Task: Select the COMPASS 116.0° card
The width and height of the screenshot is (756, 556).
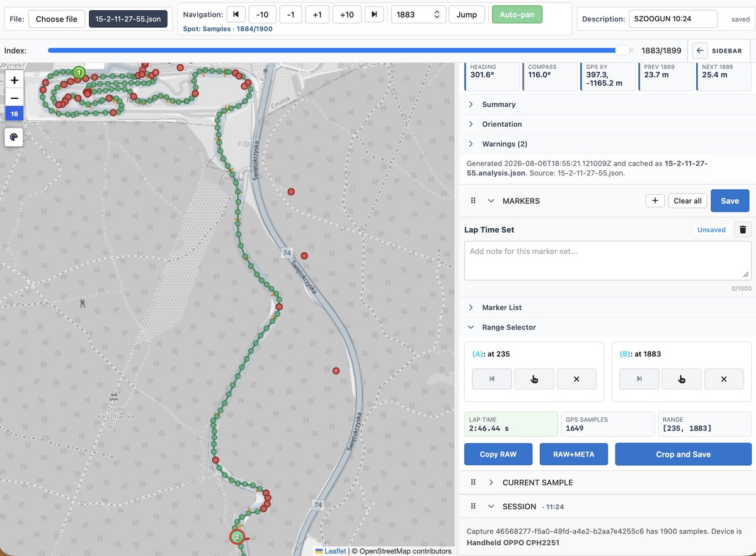Action: (549, 76)
